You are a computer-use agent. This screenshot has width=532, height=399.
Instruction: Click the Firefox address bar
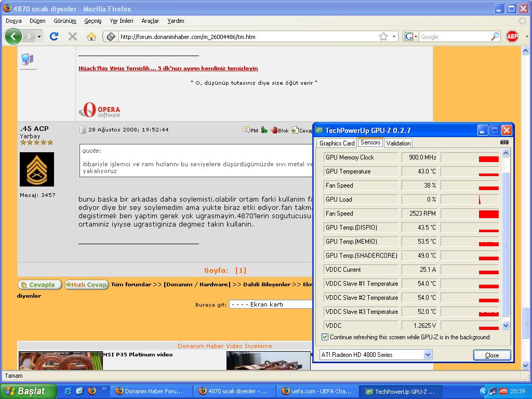click(248, 37)
